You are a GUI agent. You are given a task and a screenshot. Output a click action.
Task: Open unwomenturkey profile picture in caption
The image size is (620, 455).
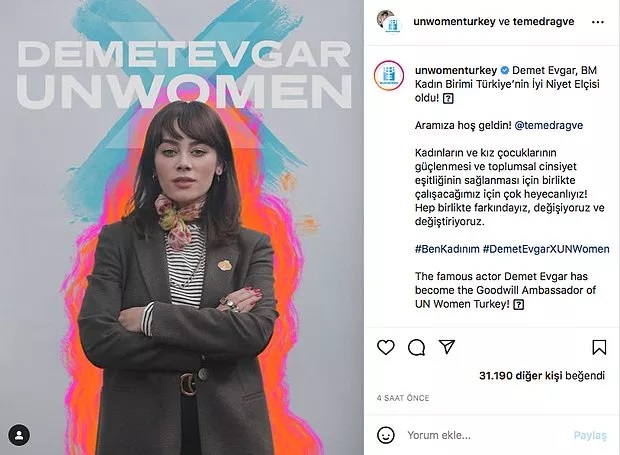coord(389,75)
